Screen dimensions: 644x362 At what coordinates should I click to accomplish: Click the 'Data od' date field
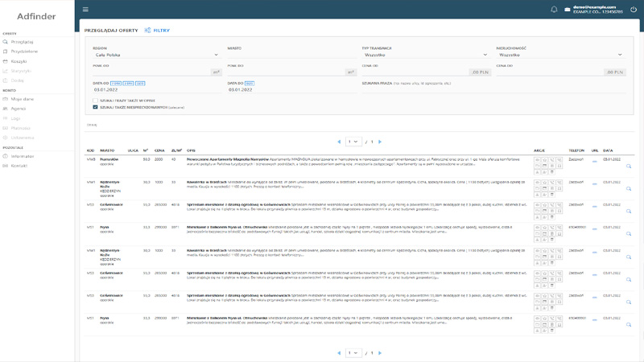pyautogui.click(x=156, y=89)
